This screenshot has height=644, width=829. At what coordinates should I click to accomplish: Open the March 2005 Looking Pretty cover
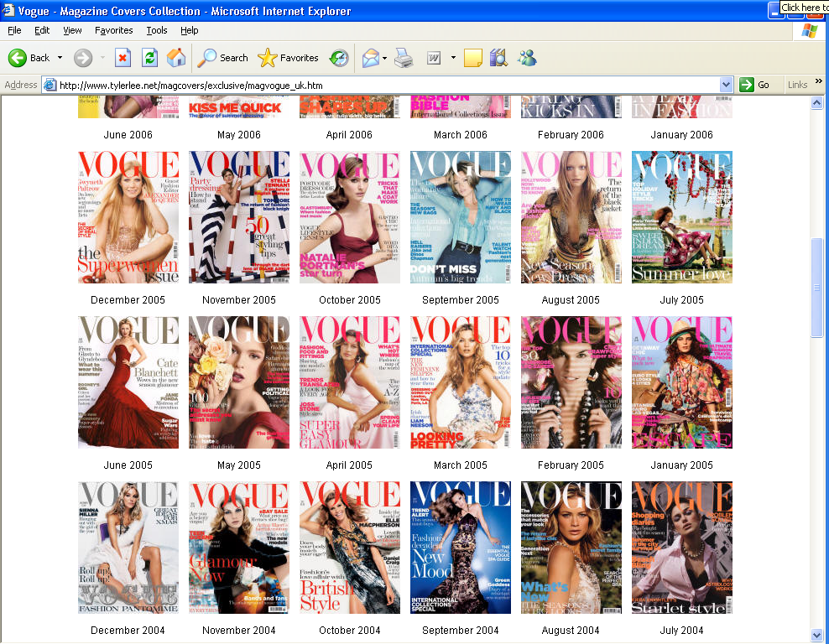(x=461, y=382)
